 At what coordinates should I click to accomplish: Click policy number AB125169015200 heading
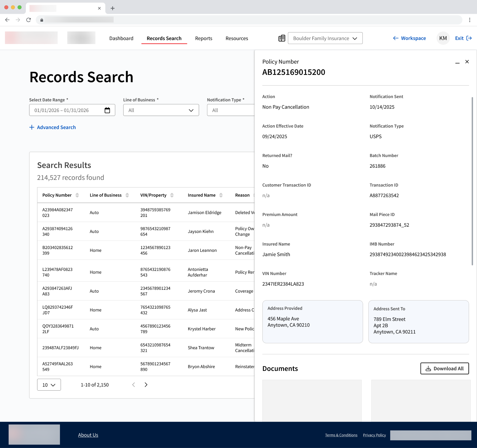point(293,72)
